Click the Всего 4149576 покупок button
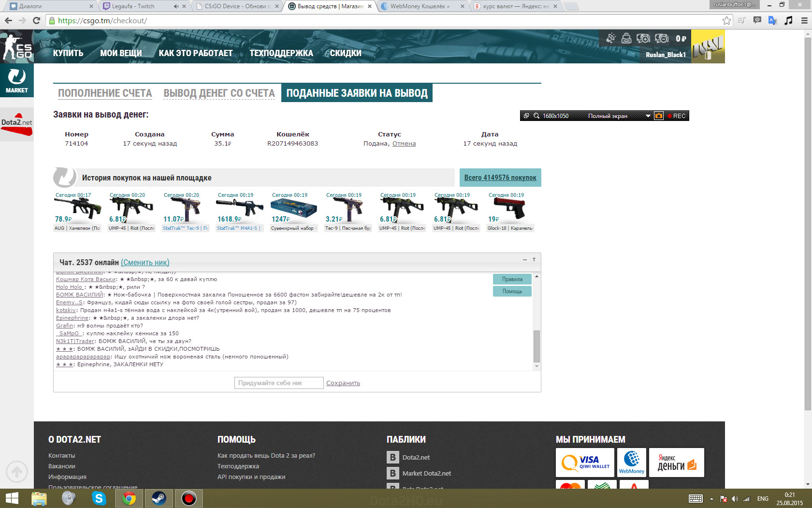The height and width of the screenshot is (508, 812). tap(500, 178)
